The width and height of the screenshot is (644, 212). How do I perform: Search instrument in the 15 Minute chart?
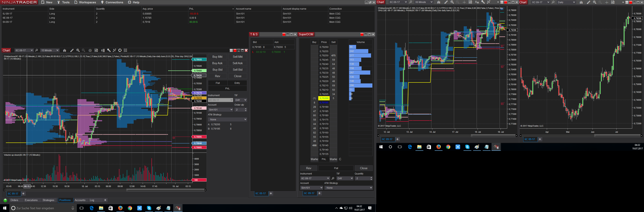coord(36,50)
